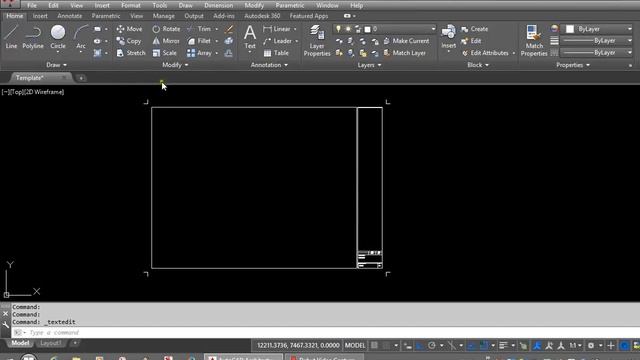The height and width of the screenshot is (360, 640).
Task: Toggle grid display in status bar
Action: coord(374,345)
